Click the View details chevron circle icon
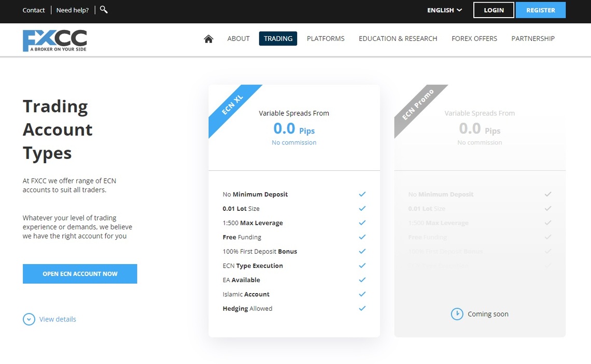The width and height of the screenshot is (591, 364). coord(29,319)
